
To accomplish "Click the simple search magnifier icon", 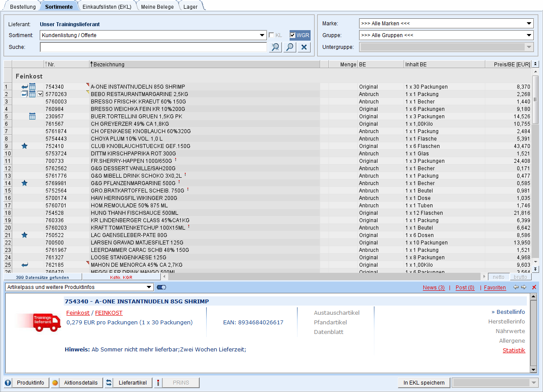I will pos(290,47).
